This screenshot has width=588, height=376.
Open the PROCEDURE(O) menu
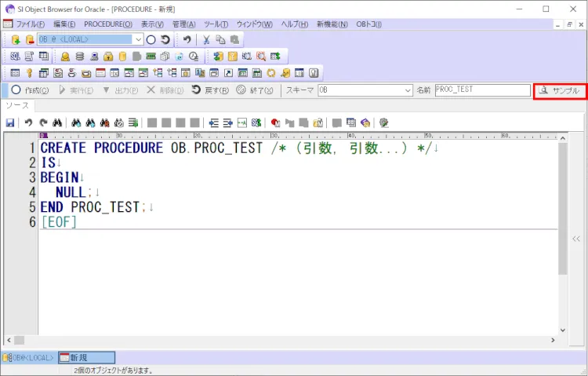click(108, 24)
